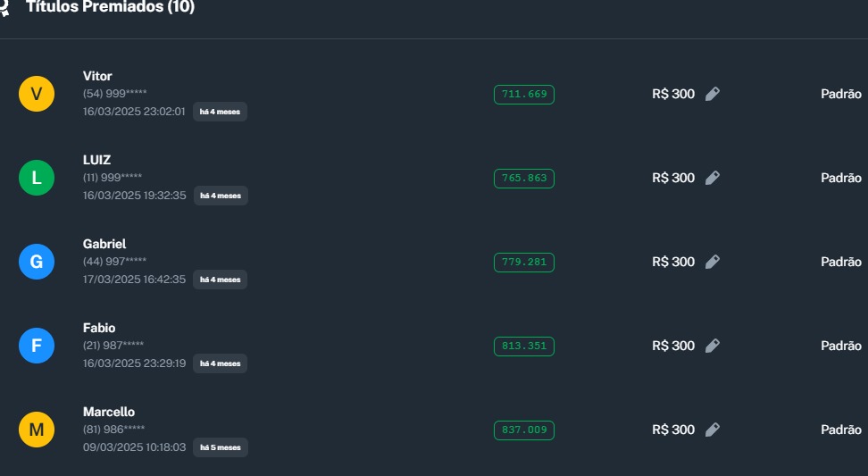
Task: Click the name Gabriel in the list
Action: coord(104,244)
